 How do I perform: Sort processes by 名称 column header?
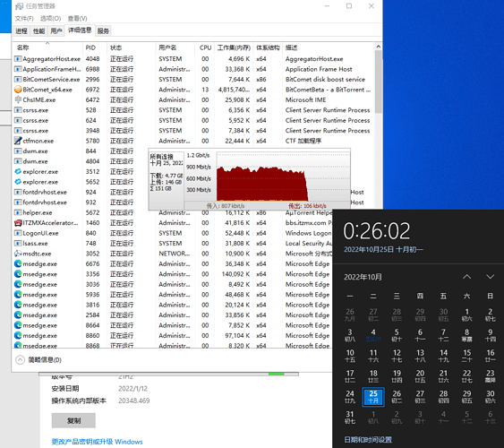point(47,47)
